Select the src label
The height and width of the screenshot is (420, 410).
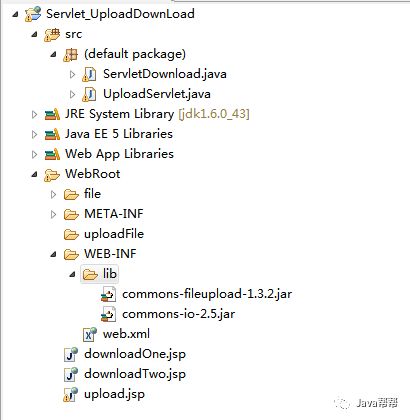coord(73,34)
